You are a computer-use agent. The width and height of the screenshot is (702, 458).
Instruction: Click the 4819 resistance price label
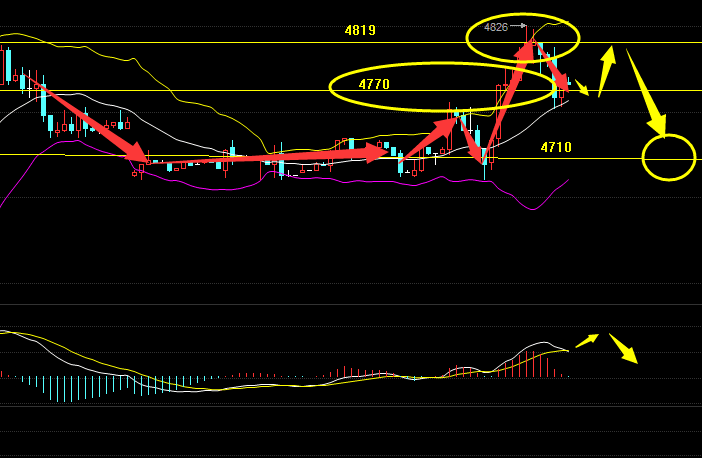[360, 31]
